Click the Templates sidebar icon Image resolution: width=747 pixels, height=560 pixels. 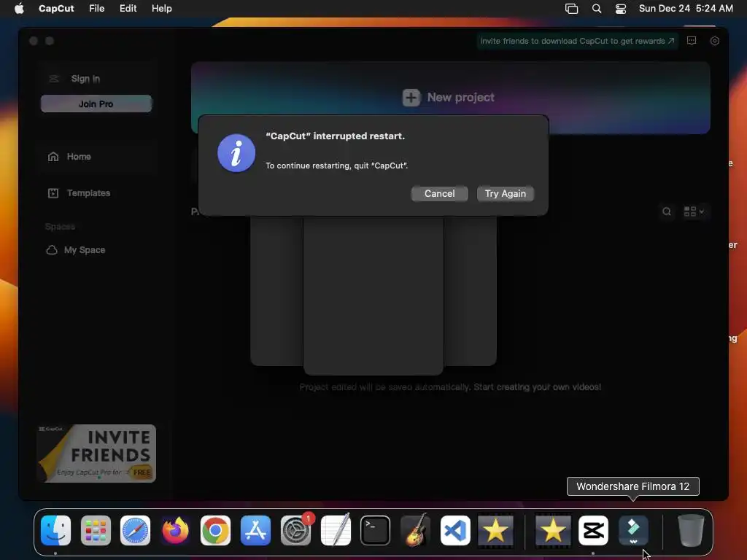pos(53,192)
